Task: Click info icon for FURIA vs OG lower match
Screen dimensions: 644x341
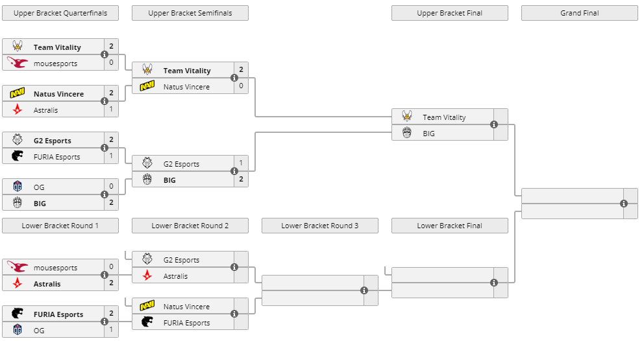Action: coord(105,322)
